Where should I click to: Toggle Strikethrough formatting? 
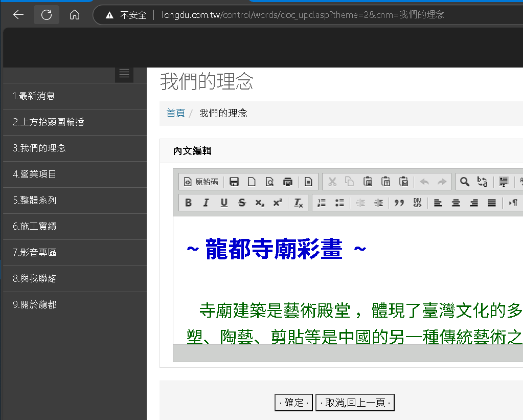[x=242, y=203]
